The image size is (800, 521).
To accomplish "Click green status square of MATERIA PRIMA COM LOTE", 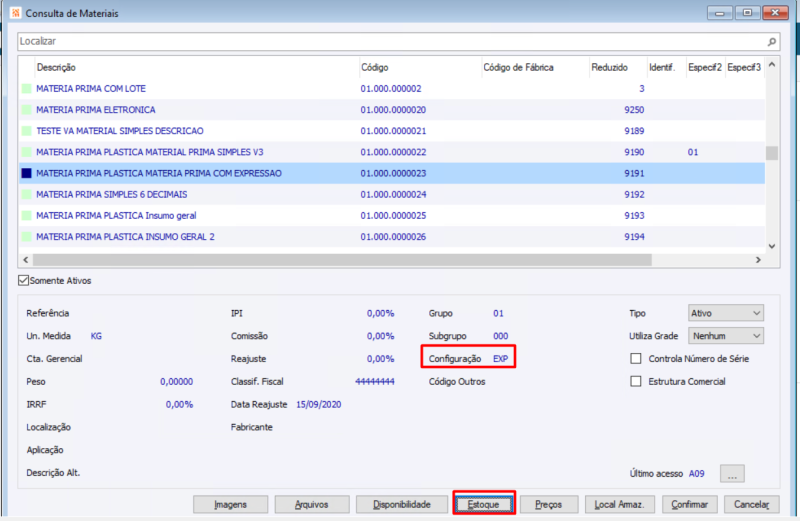I will 27,89.
